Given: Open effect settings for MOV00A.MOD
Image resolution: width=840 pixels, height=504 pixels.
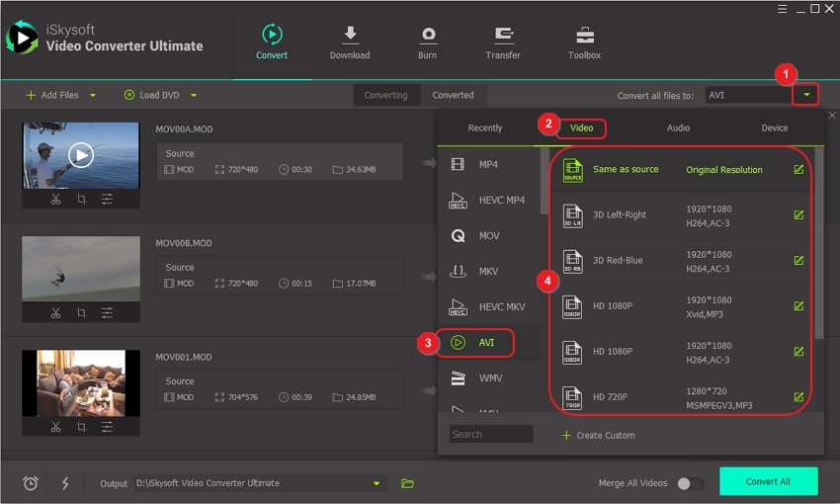Looking at the screenshot, I should click(107, 200).
